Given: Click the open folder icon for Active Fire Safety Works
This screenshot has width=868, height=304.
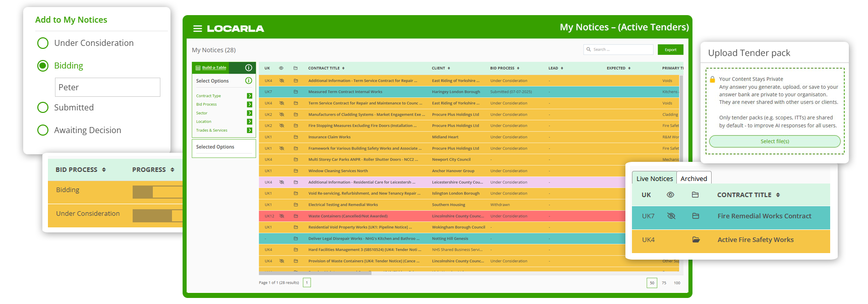Looking at the screenshot, I should (696, 240).
